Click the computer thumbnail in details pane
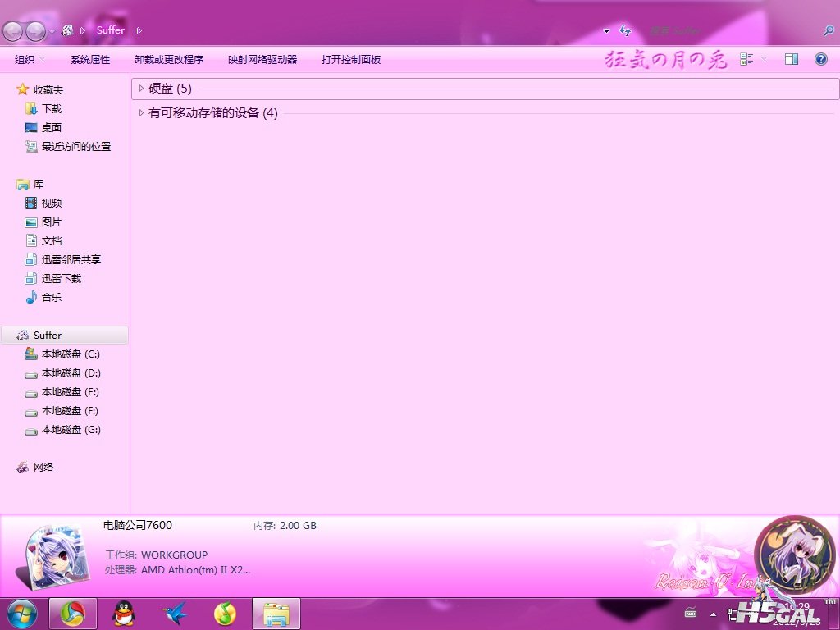Image resolution: width=840 pixels, height=630 pixels. (x=52, y=557)
